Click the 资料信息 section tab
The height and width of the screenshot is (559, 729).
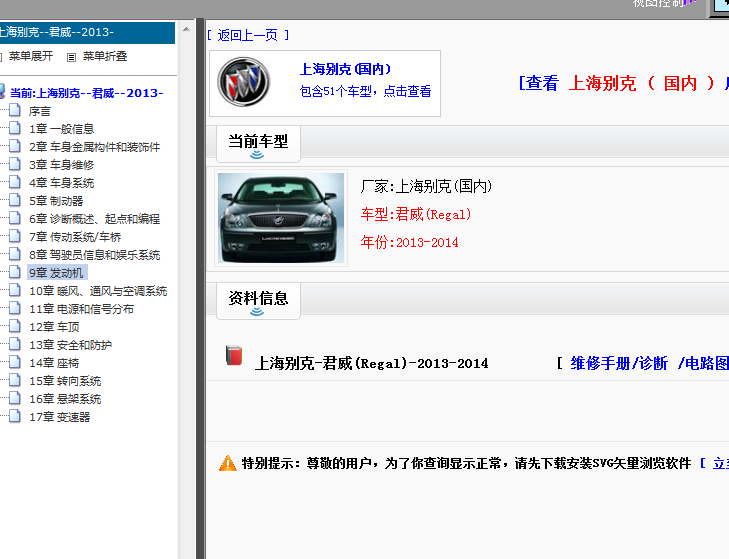point(258,300)
